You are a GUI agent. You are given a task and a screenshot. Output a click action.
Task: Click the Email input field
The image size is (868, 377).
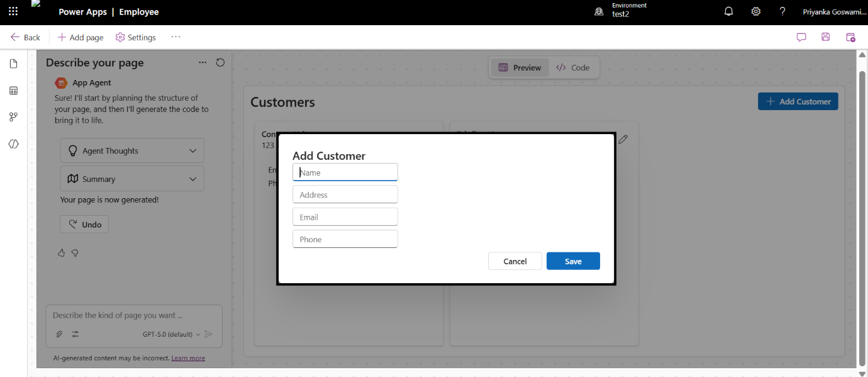(x=345, y=217)
